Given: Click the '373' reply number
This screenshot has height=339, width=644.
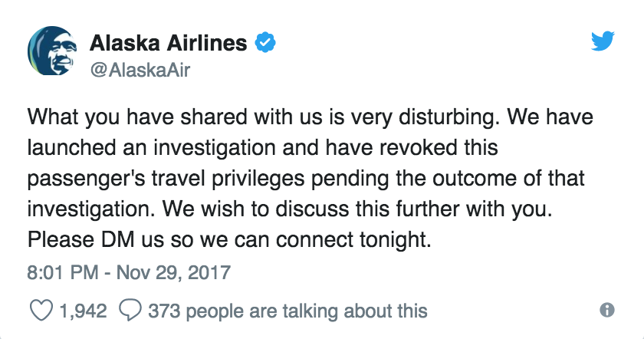Looking at the screenshot, I should point(164,311).
